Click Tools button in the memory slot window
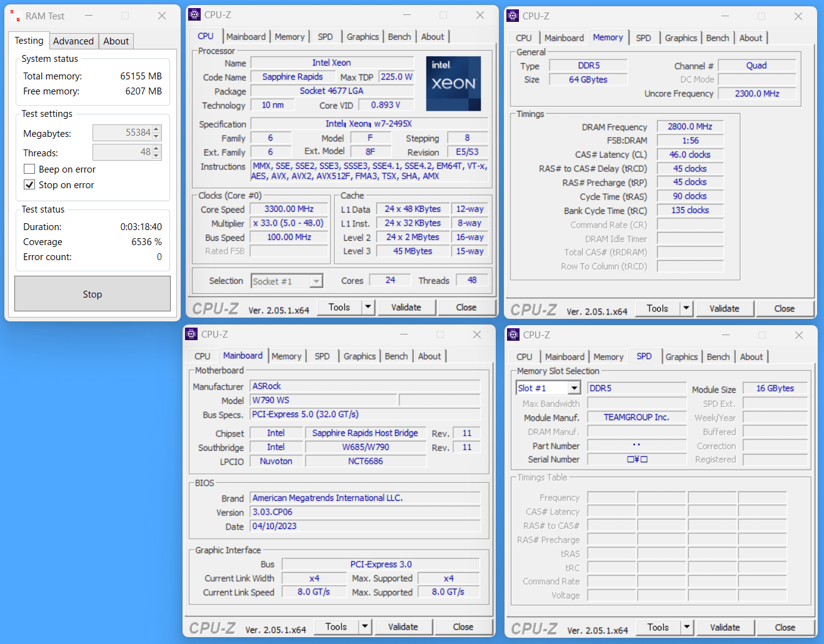The width and height of the screenshot is (824, 644). click(x=658, y=627)
